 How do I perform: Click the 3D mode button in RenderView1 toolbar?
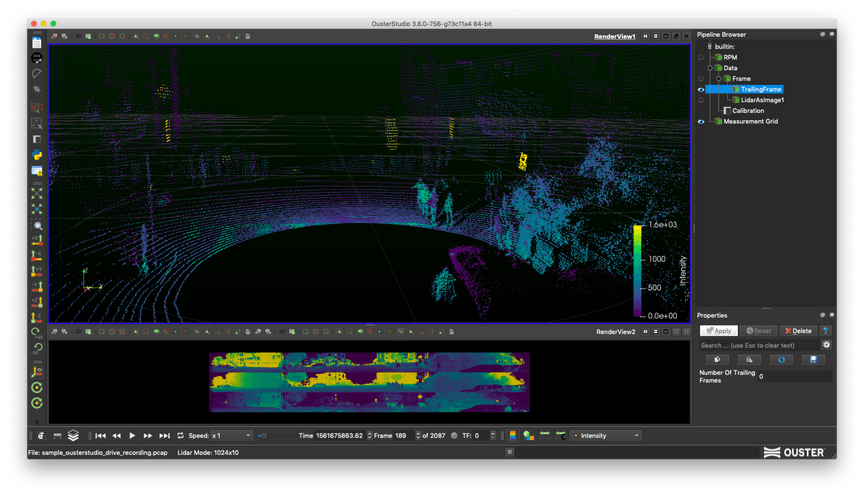pyautogui.click(x=78, y=36)
